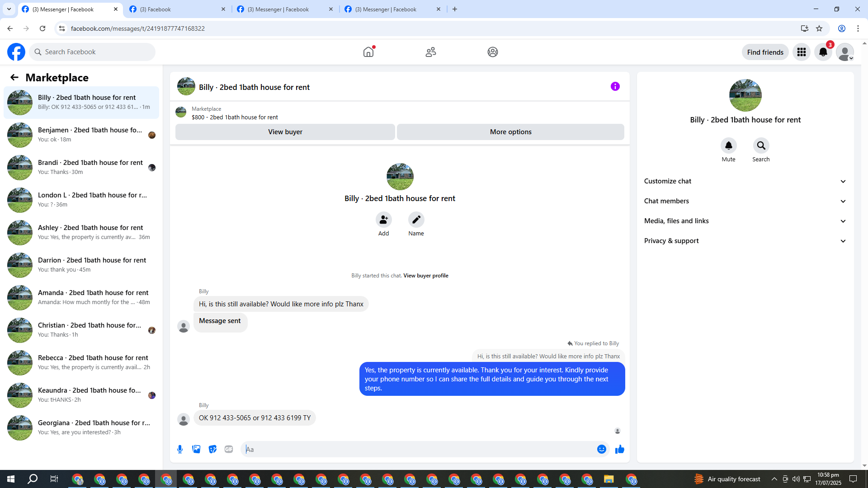Switch to the fourth Messenger browser tab
This screenshot has width=868, height=488.
coord(393,9)
